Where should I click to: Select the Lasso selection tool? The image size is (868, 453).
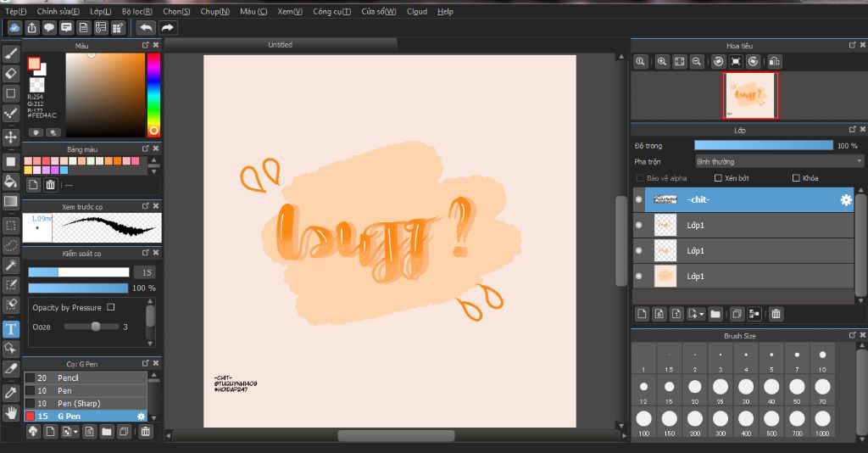(x=11, y=245)
